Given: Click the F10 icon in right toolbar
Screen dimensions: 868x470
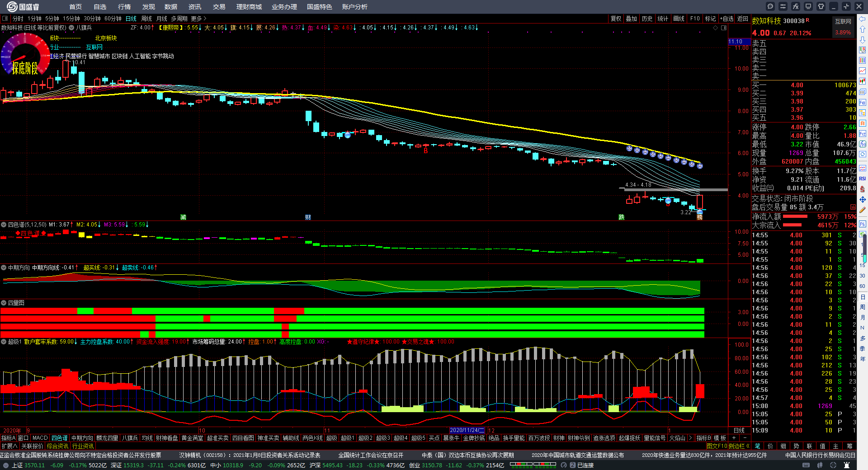Looking at the screenshot, I should click(863, 103).
